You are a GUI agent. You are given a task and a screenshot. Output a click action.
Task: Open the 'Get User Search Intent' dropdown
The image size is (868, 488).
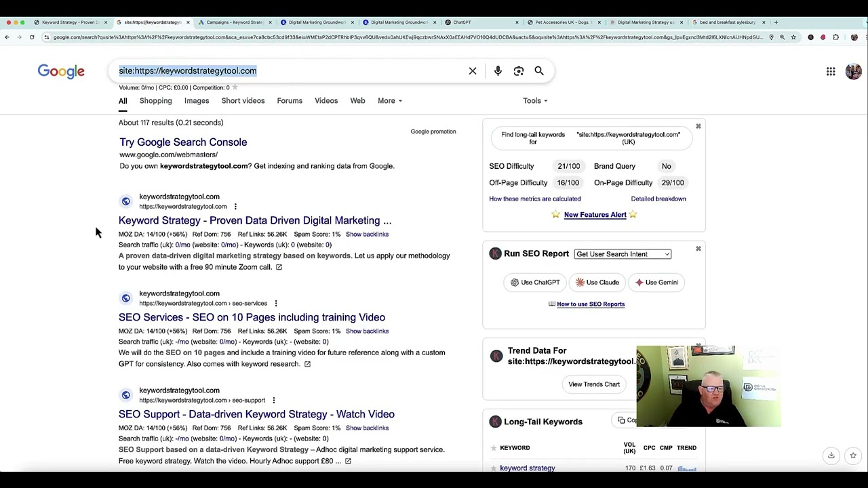point(623,254)
